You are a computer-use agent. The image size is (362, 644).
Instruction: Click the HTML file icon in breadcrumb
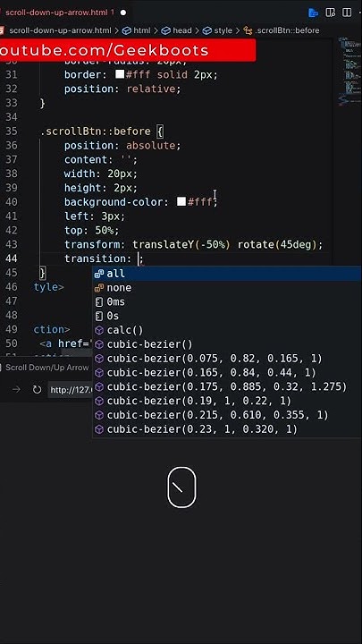coord(2,30)
